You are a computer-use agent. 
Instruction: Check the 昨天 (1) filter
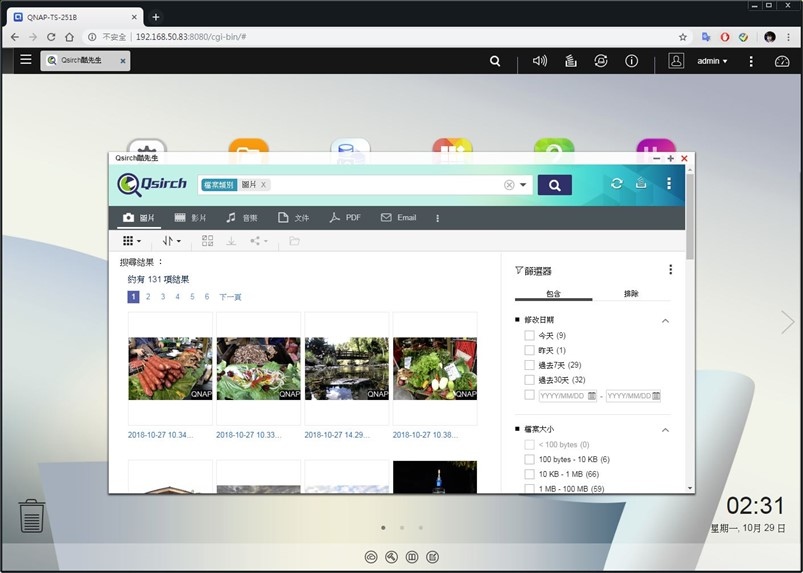coord(529,350)
